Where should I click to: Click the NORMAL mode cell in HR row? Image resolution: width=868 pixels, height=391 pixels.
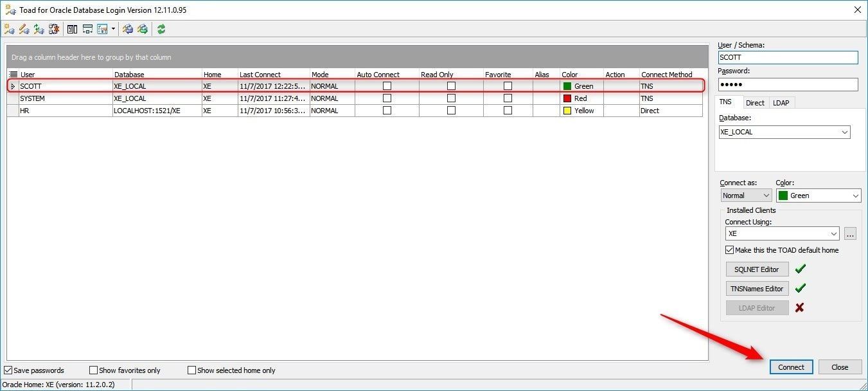coord(332,111)
